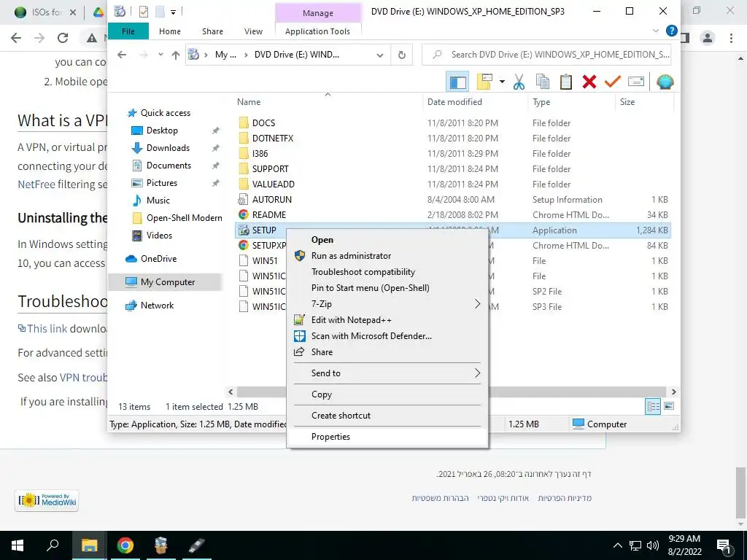The height and width of the screenshot is (560, 747).
Task: Click the Copy toolbar icon
Action: (543, 82)
